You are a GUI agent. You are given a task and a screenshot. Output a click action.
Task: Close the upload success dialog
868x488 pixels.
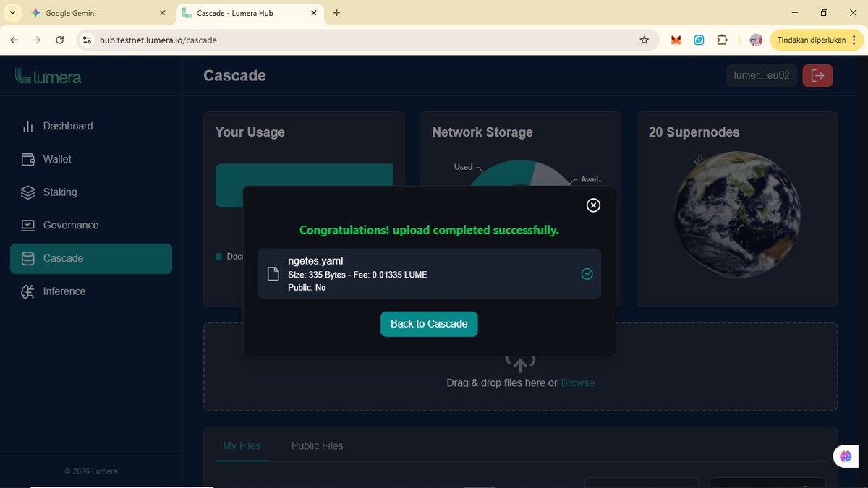pyautogui.click(x=593, y=205)
